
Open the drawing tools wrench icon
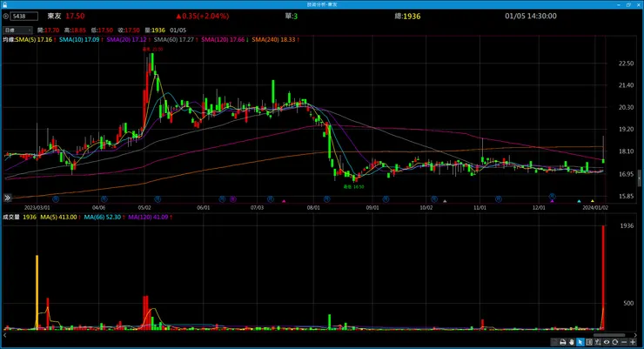tap(598, 342)
